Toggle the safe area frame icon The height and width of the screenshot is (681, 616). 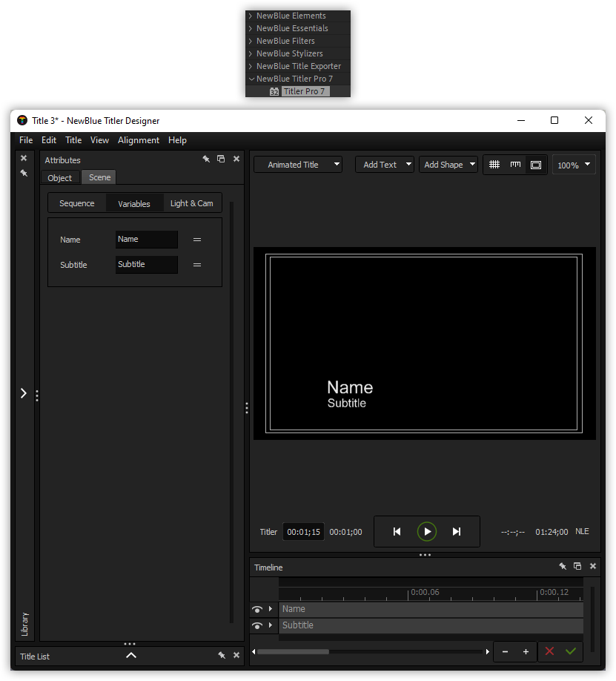tap(536, 165)
